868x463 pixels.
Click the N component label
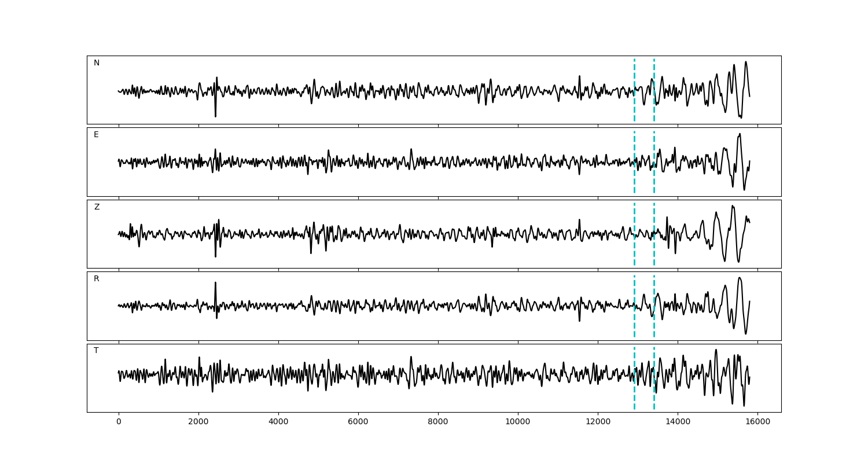(x=97, y=63)
